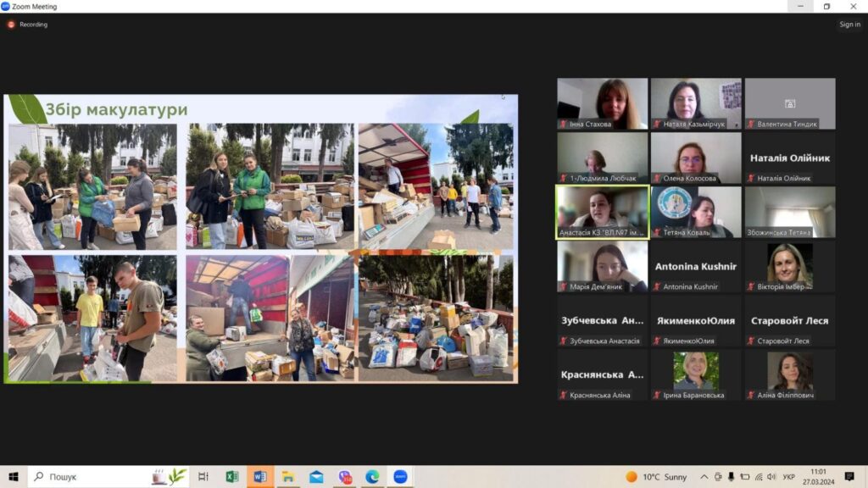Select the Наталія Олійник participant tile
868x488 pixels.
[790, 158]
